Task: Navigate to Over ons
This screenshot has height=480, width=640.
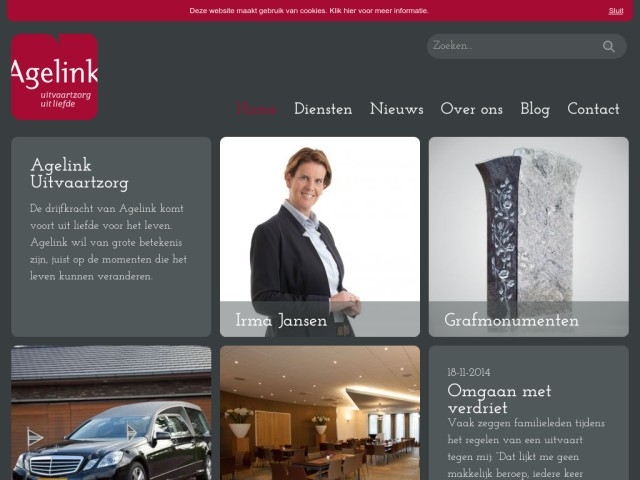Action: click(x=471, y=109)
